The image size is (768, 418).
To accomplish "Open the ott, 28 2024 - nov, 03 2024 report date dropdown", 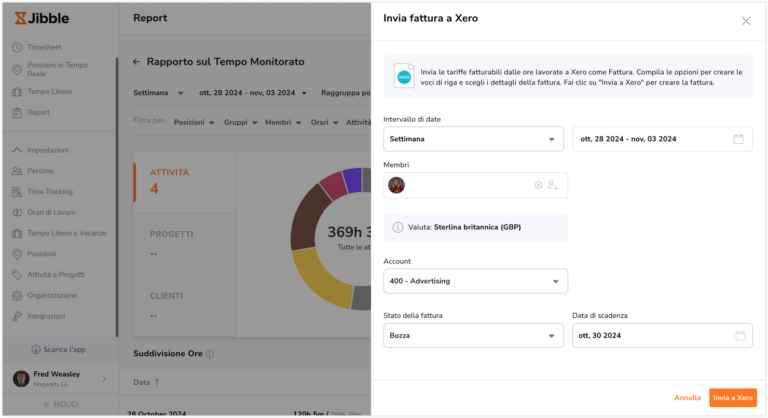I will [253, 93].
